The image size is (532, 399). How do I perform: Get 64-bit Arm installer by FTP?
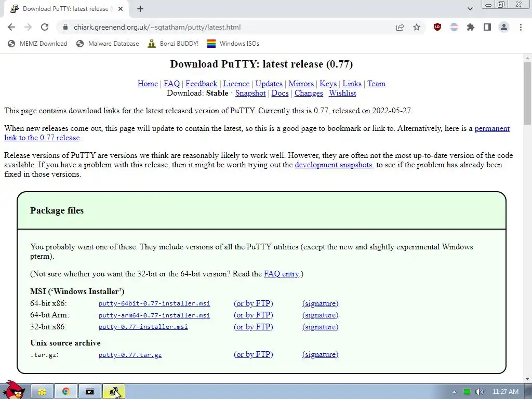click(254, 315)
